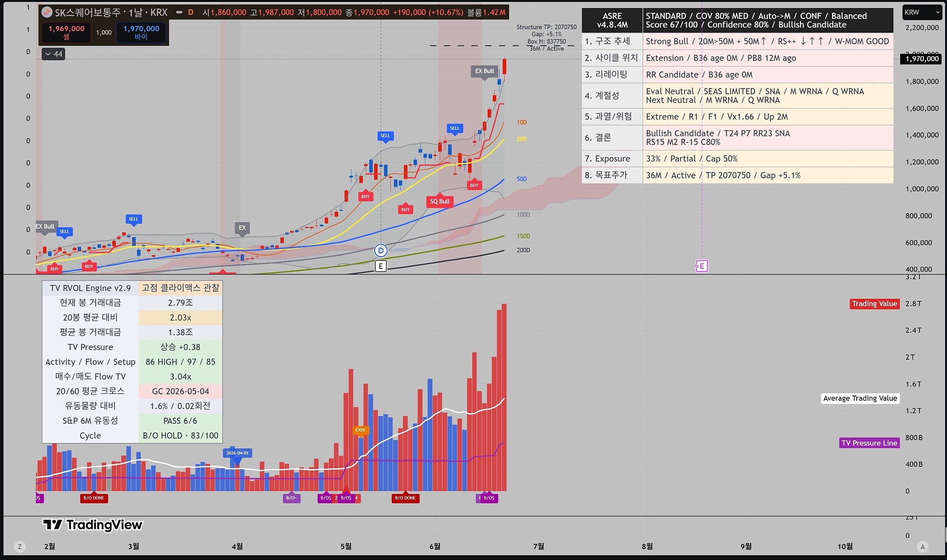This screenshot has width=947, height=560.
Task: Click the purple TV Pressure Line label
Action: (x=869, y=443)
